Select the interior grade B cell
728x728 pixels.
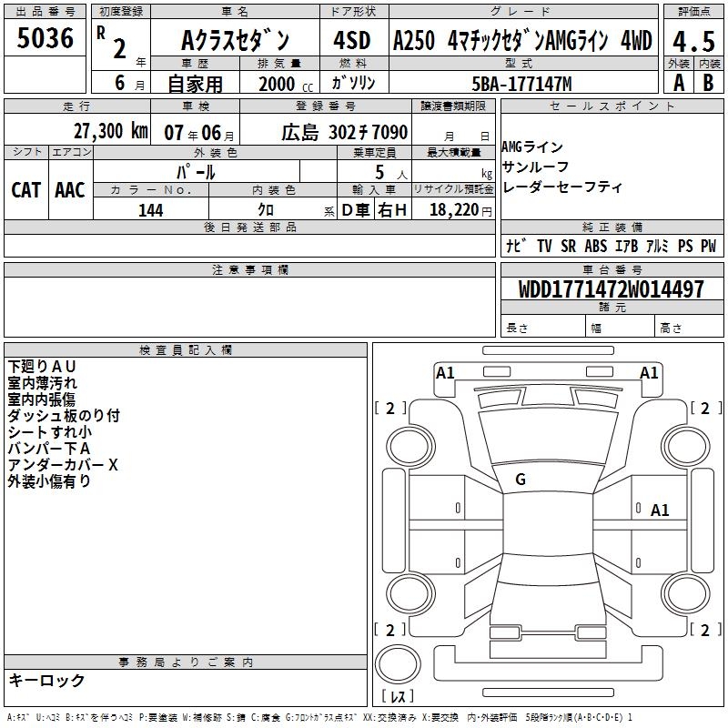click(708, 83)
